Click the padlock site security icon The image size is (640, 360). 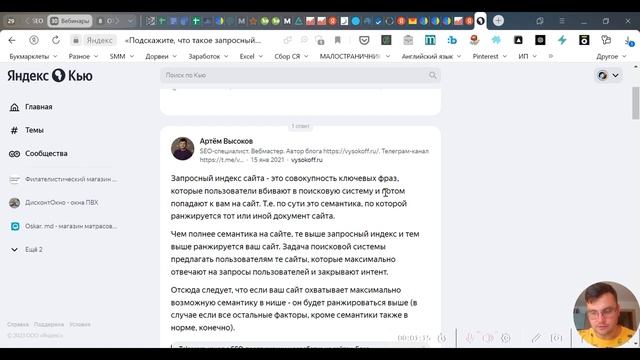coord(76,40)
